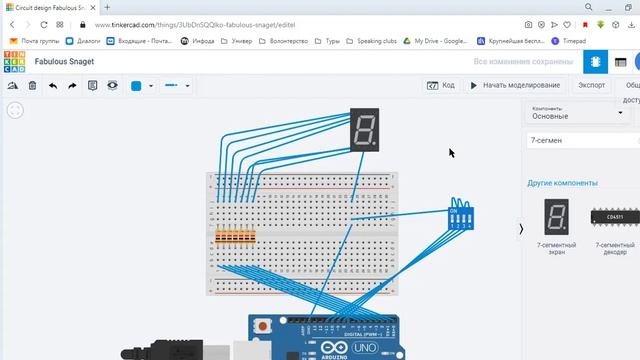Image resolution: width=640 pixels, height=360 pixels.
Task: Open the Код editor panel
Action: click(x=440, y=85)
